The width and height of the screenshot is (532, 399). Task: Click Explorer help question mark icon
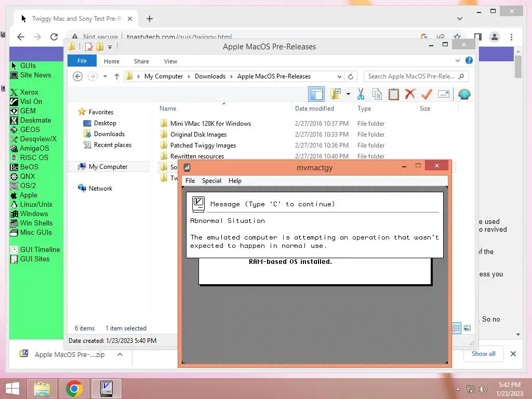(469, 60)
